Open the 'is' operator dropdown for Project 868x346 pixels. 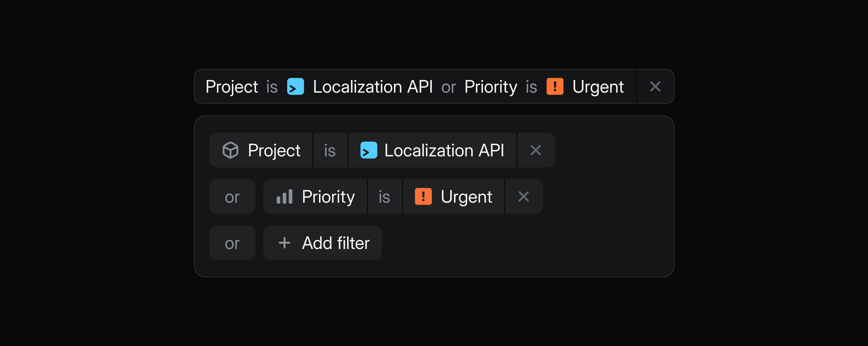(330, 150)
